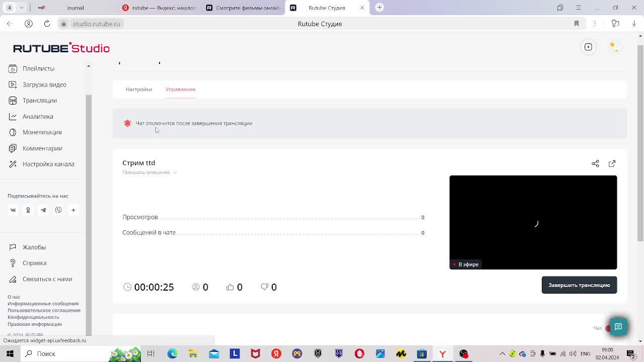644x362 pixels.
Task: Go to the Загрузка видео sidebar item
Action: (37, 84)
